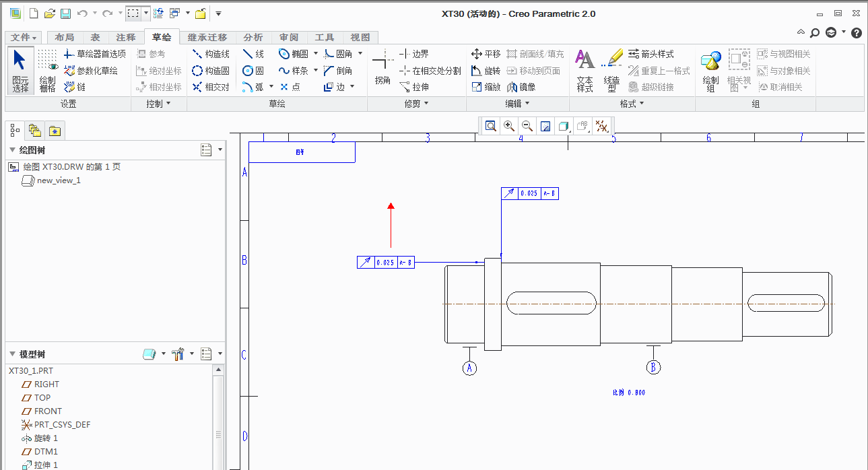Click the regenerate icon in quick access toolbar
This screenshot has width=868, height=470.
(x=158, y=13)
